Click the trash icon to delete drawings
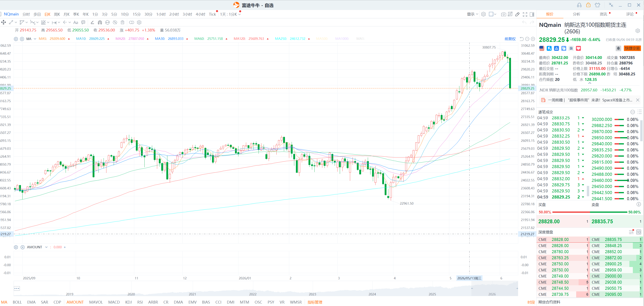 [x=122, y=23]
